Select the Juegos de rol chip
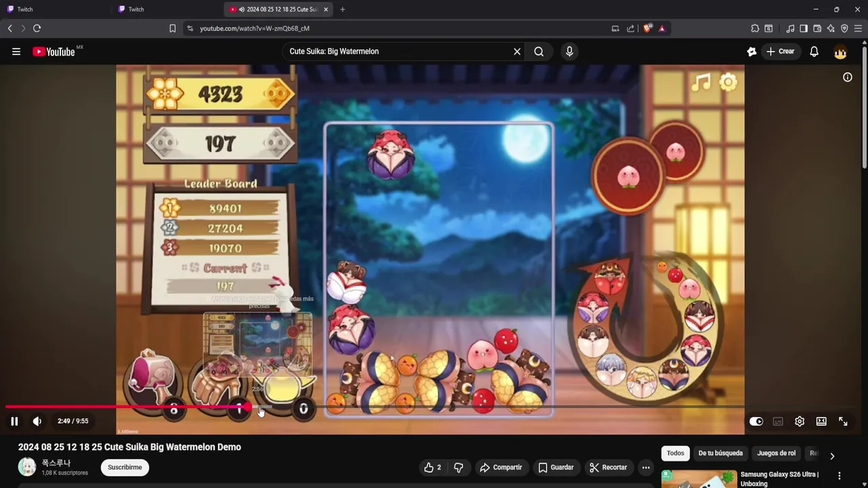The image size is (868, 488). pyautogui.click(x=776, y=453)
